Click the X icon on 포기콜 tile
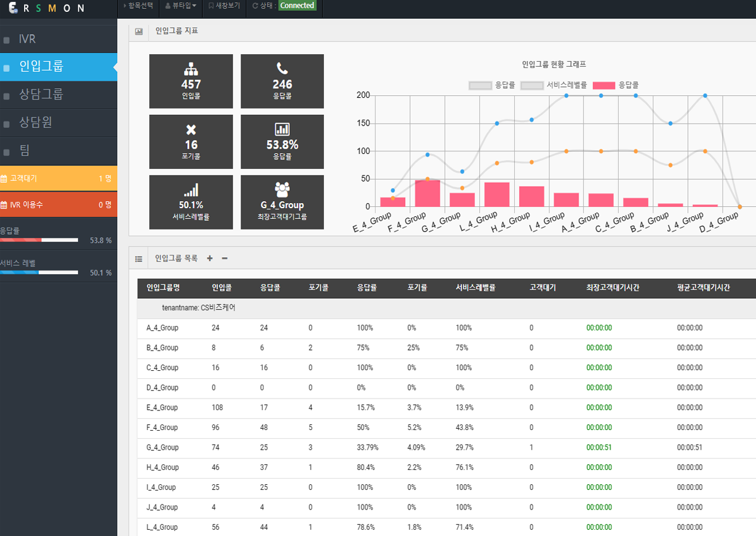Screen dimensions: 756x536 pyautogui.click(x=191, y=129)
